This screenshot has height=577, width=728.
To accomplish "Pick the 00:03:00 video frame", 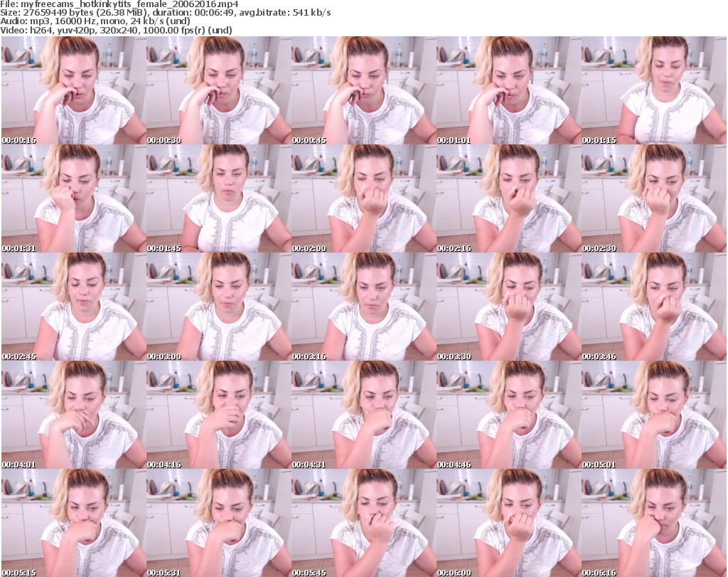I will pos(219,307).
